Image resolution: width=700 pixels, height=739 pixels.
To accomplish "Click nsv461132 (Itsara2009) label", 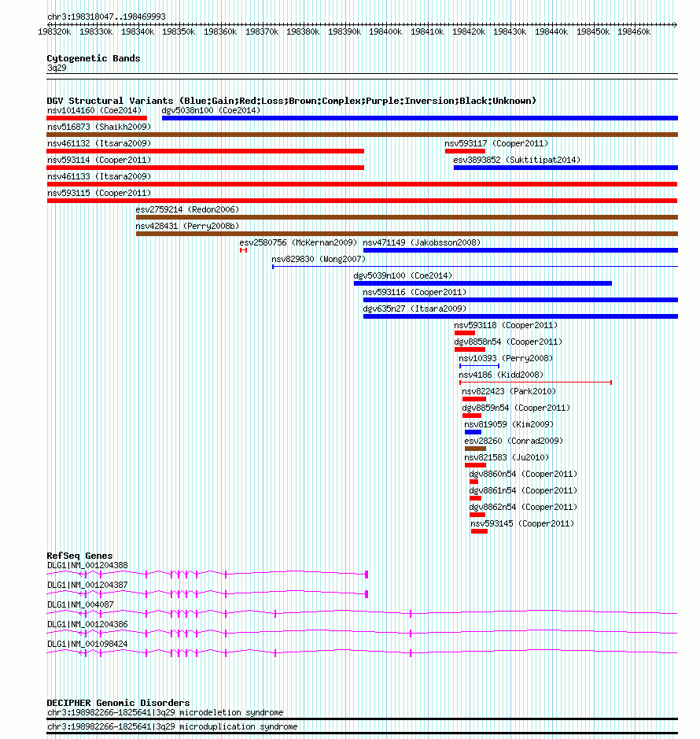I will 99,143.
